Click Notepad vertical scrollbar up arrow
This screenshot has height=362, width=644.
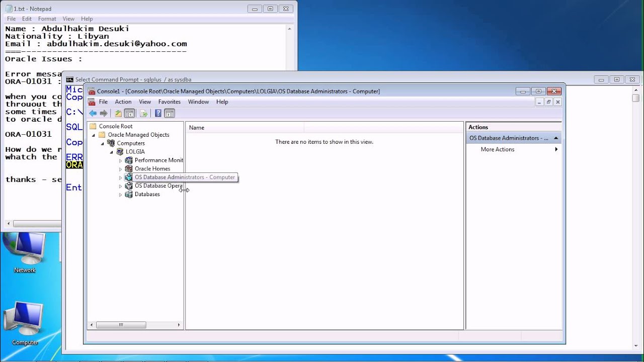click(x=289, y=29)
